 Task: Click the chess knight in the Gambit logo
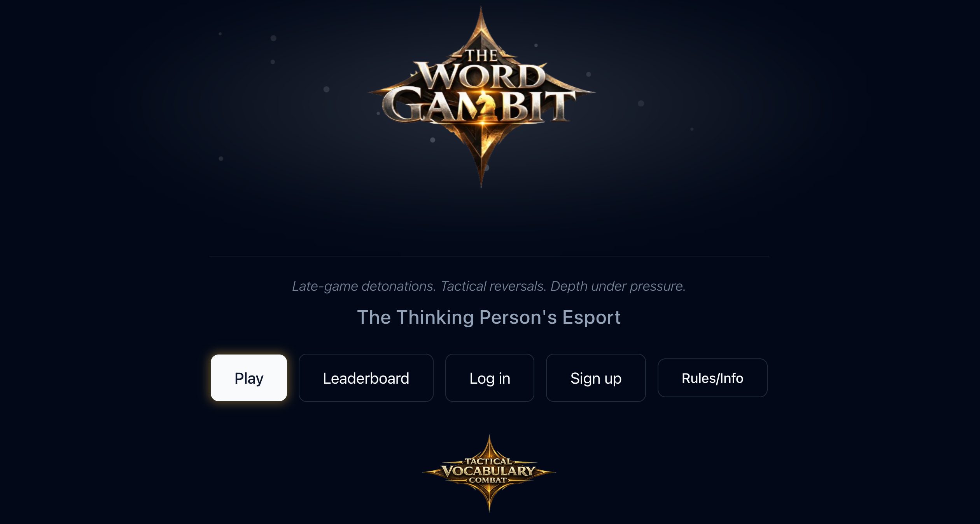pos(485,105)
